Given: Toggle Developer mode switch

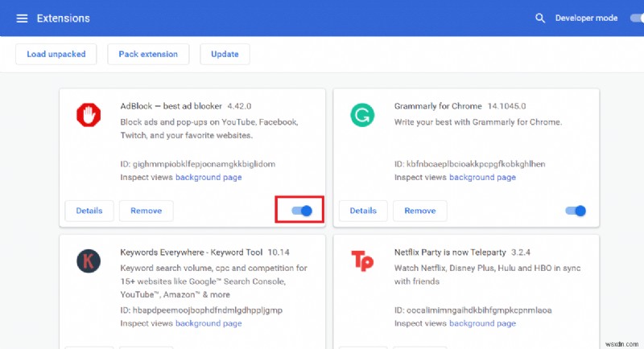Looking at the screenshot, I should click(636, 18).
